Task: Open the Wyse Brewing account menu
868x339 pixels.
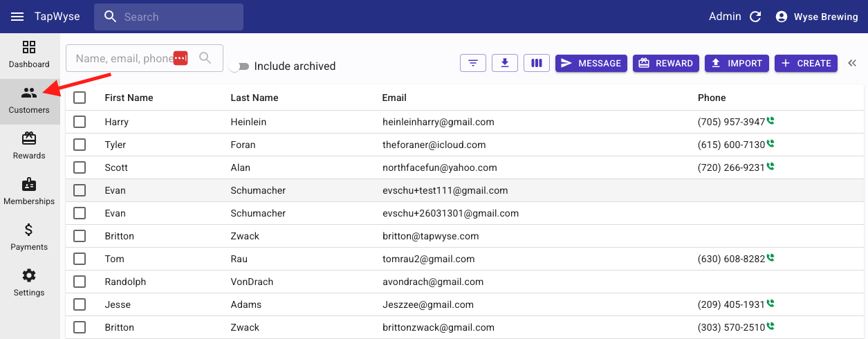Action: [x=817, y=17]
